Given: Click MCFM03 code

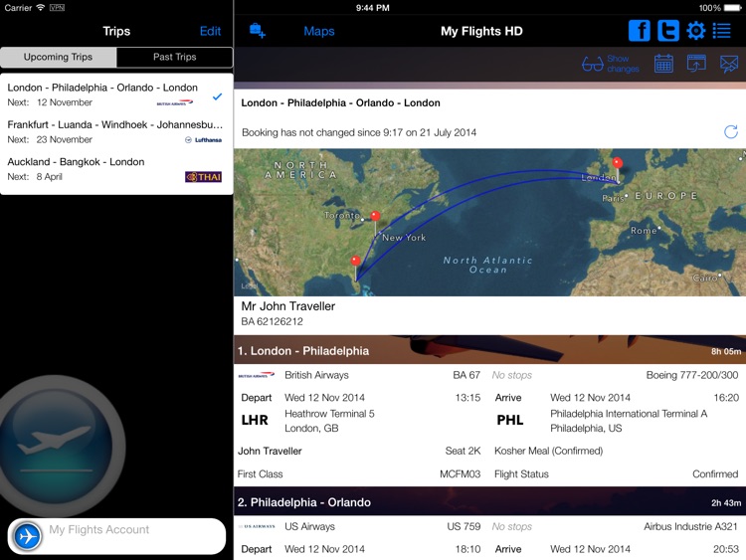Looking at the screenshot, I should [x=461, y=474].
